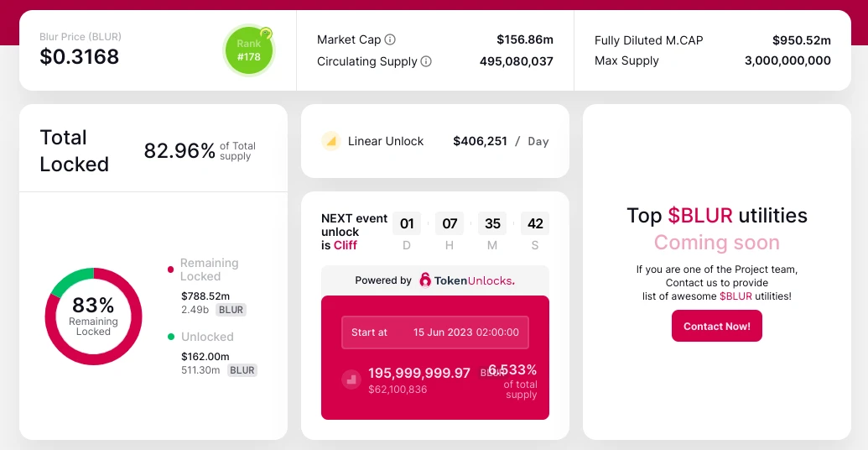The height and width of the screenshot is (450, 868).
Task: Click the pink Cliff event type link
Action: [346, 245]
